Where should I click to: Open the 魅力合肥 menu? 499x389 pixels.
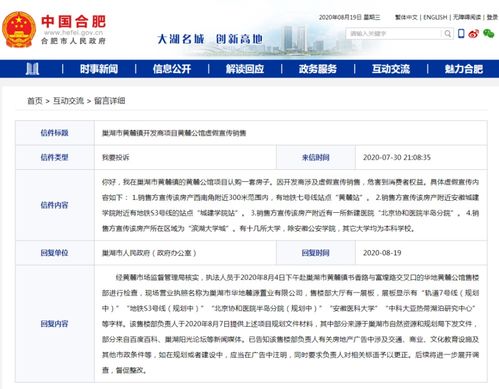[x=464, y=69]
